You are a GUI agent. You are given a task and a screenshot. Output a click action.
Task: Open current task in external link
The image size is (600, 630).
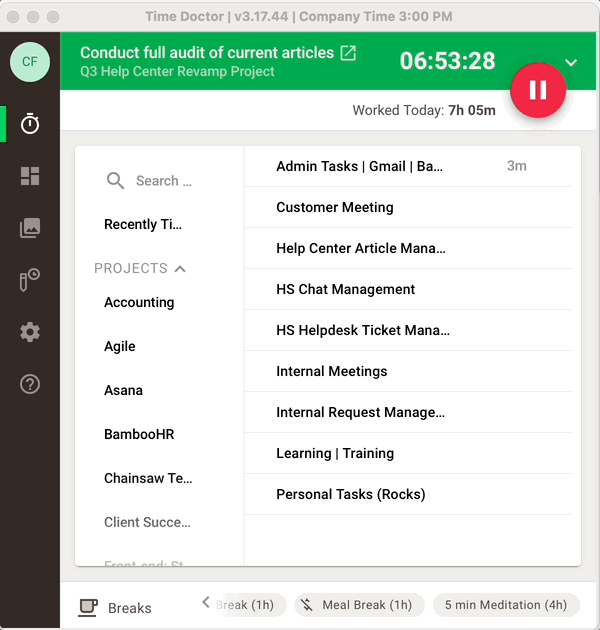click(348, 53)
